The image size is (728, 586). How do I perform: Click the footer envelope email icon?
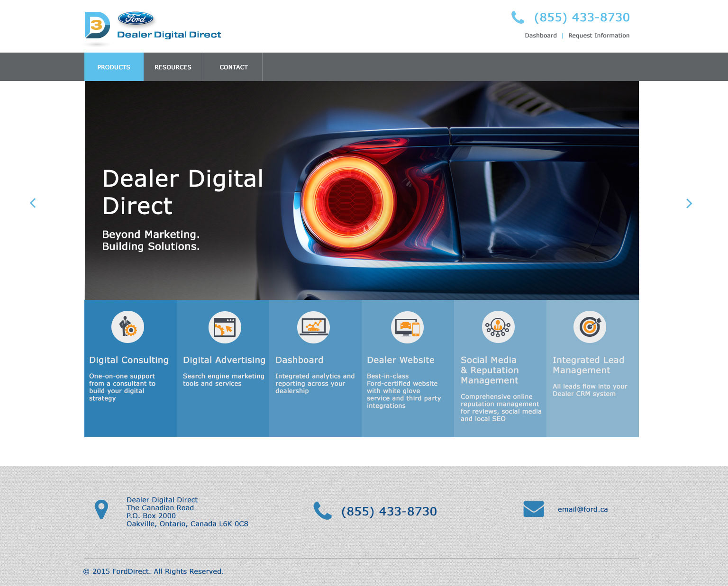534,509
